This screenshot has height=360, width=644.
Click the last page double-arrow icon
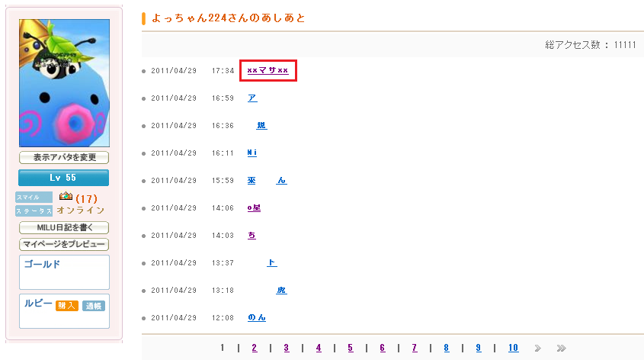561,348
